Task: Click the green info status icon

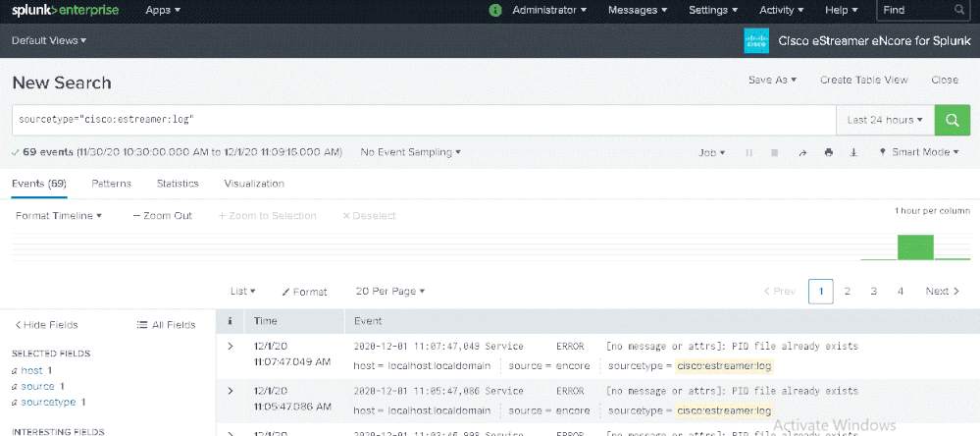Action: [x=495, y=10]
